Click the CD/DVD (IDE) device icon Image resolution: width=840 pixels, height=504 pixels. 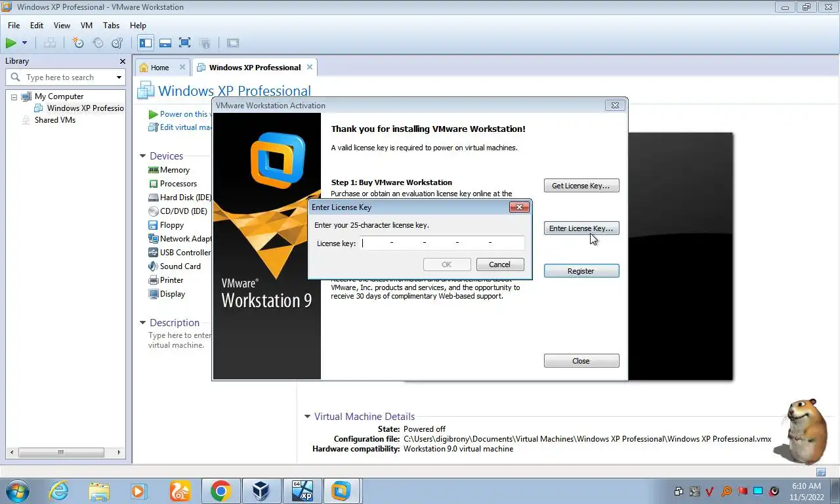click(x=154, y=211)
